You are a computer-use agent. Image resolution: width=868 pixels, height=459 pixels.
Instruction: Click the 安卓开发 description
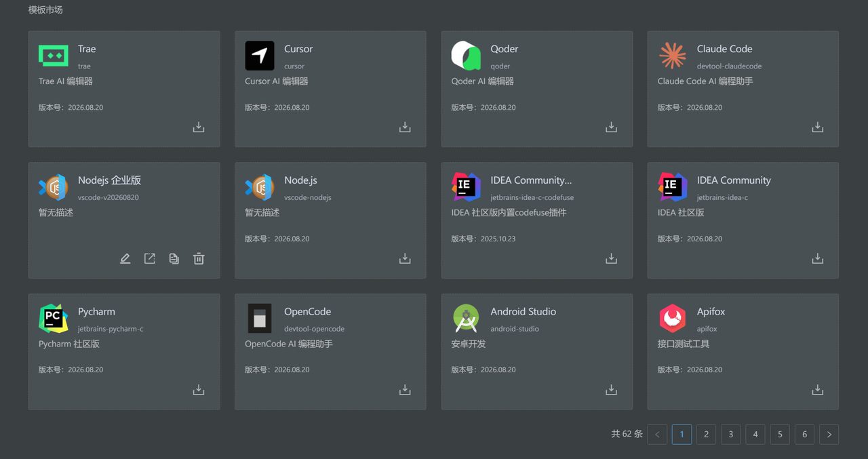point(469,344)
